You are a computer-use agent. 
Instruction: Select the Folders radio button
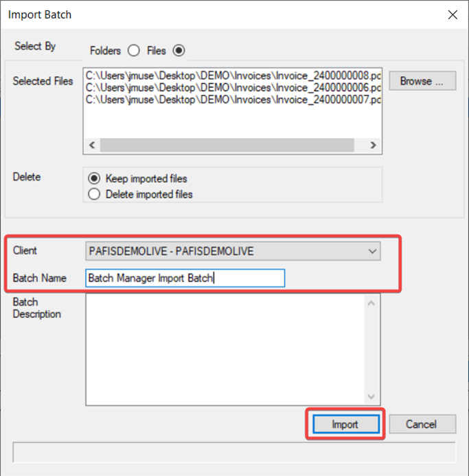[134, 50]
